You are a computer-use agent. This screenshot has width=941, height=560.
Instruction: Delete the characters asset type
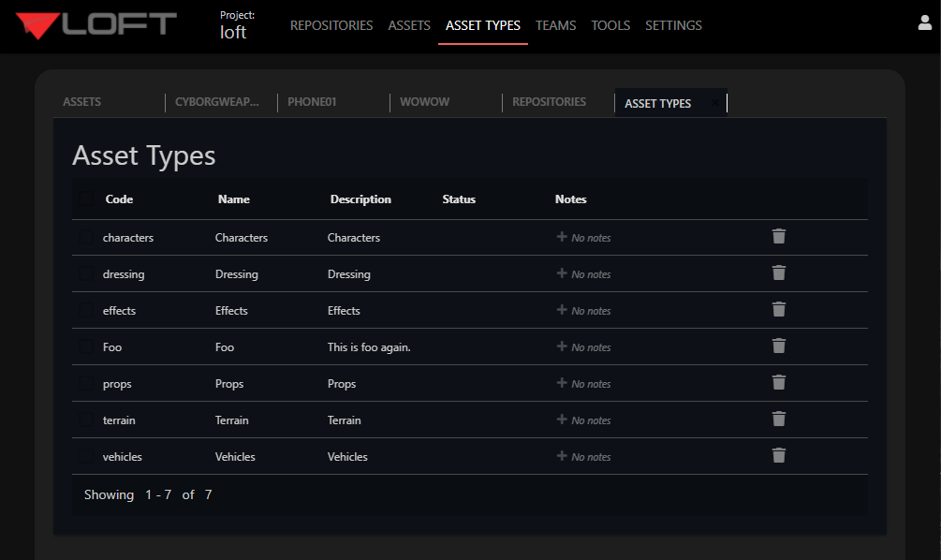pos(778,236)
